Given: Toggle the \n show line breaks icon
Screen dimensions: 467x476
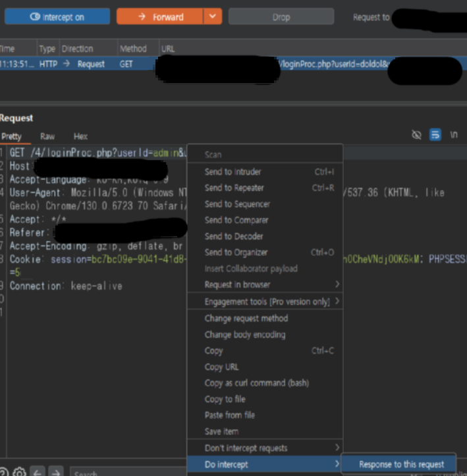Looking at the screenshot, I should click(x=454, y=134).
